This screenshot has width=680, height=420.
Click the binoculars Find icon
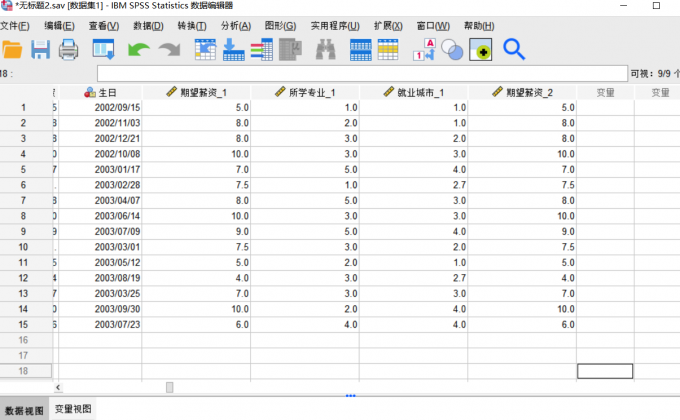click(x=325, y=48)
